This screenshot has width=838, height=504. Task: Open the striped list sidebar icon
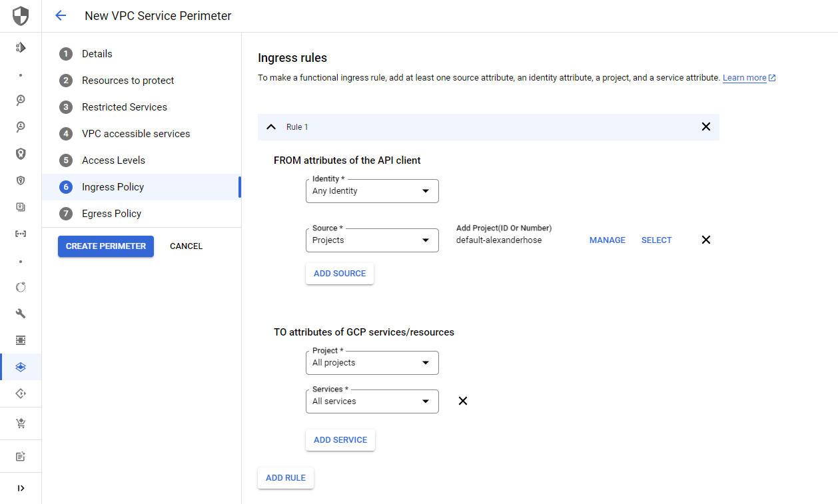point(21,340)
